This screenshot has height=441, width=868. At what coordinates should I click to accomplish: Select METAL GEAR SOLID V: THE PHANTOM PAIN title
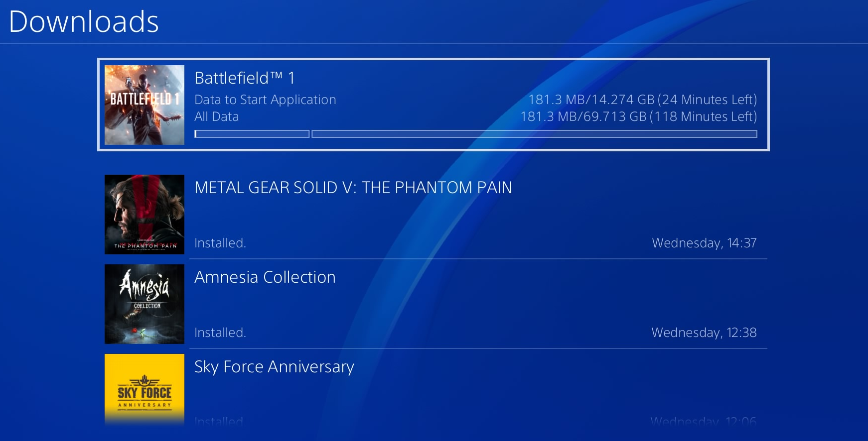click(x=353, y=188)
